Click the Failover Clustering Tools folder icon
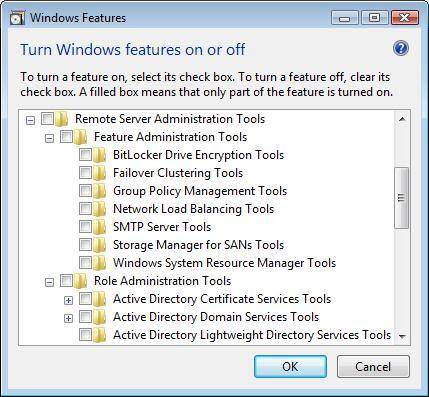Image resolution: width=429 pixels, height=397 pixels. (100, 173)
